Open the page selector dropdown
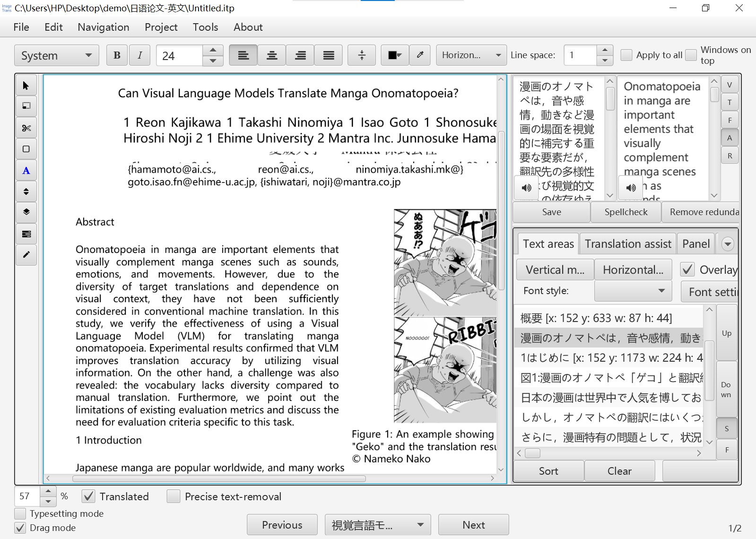Screen dimensions: 756x539 tap(378, 525)
